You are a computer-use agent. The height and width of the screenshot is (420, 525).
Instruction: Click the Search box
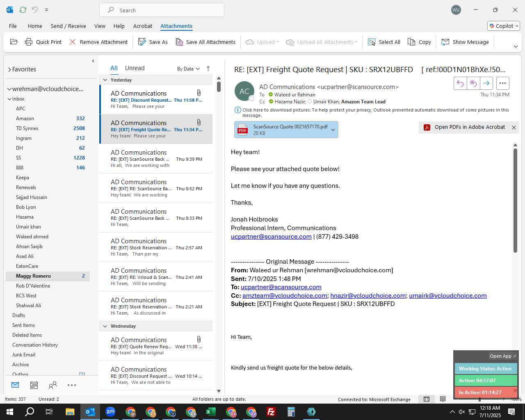coord(162,10)
